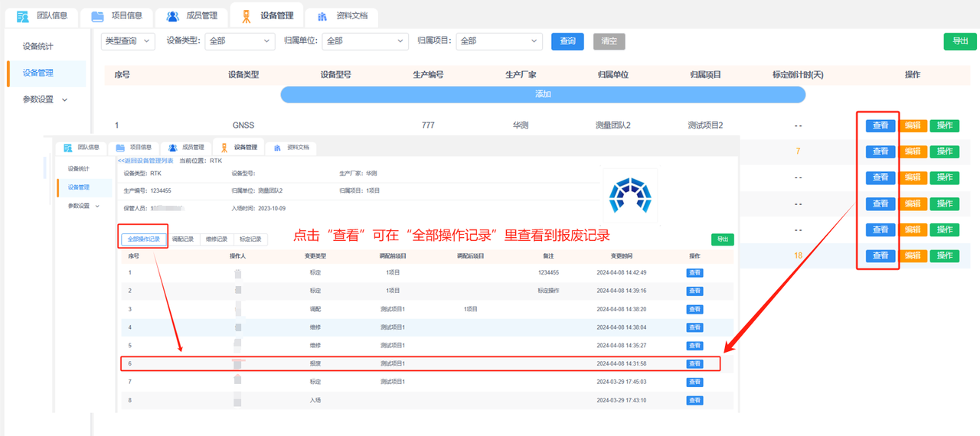Click the wide blue 添加 bar

pos(543,94)
